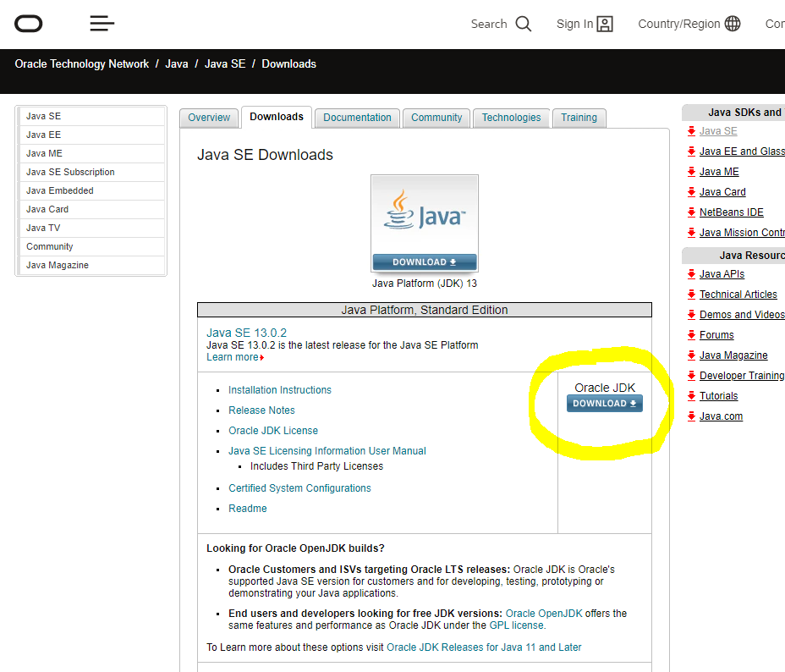
Task: Click red arrow icon beside Forums
Action: [691, 335]
